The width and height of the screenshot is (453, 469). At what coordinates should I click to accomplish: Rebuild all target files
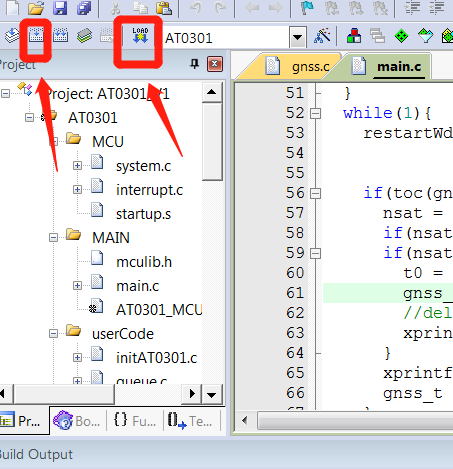(60, 35)
